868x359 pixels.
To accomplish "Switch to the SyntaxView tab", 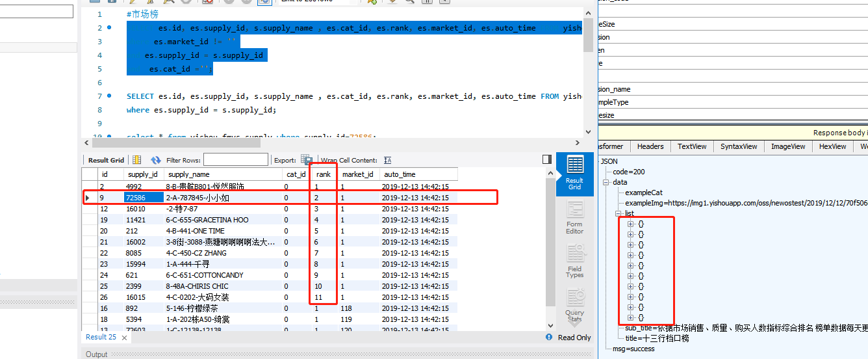I will coord(739,146).
